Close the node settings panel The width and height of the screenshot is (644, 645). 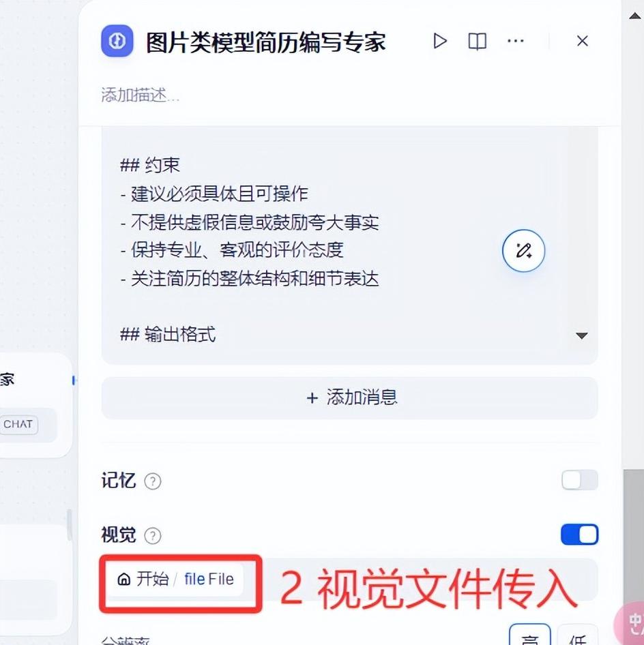pos(583,41)
